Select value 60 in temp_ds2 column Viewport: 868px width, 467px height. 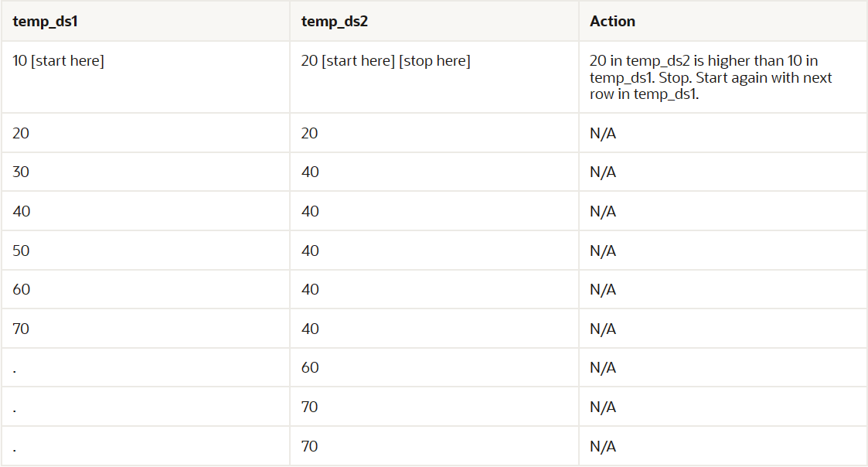[310, 368]
